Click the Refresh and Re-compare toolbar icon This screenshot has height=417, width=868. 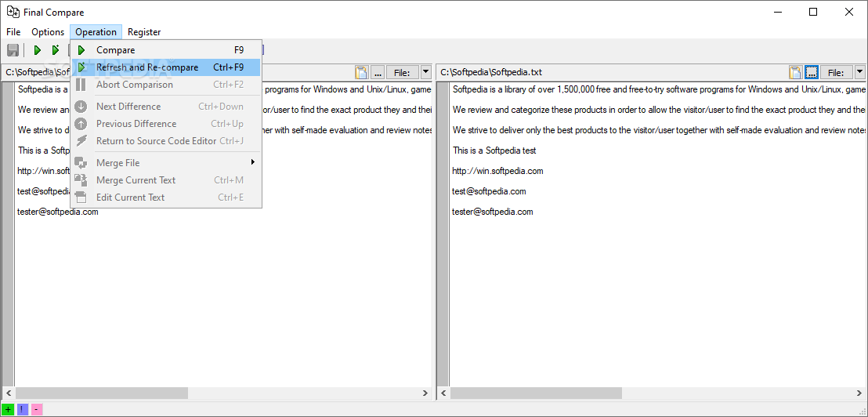(56, 50)
